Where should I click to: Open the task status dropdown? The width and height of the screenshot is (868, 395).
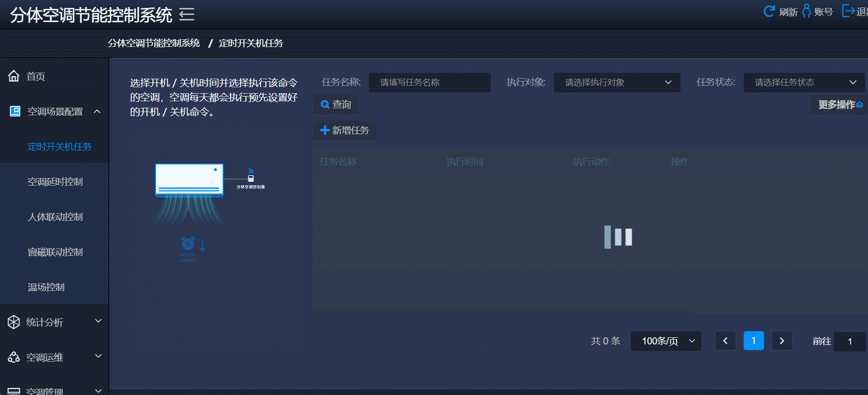coord(804,82)
